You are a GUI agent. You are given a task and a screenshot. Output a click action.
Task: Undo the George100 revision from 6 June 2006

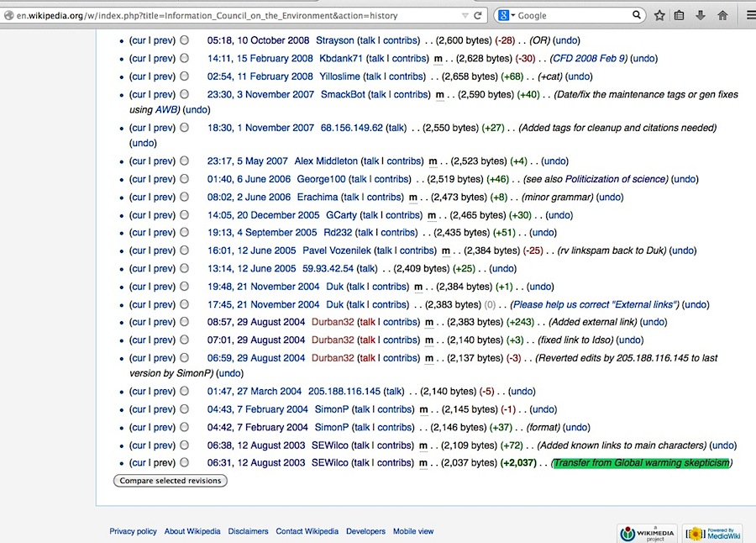pos(685,179)
